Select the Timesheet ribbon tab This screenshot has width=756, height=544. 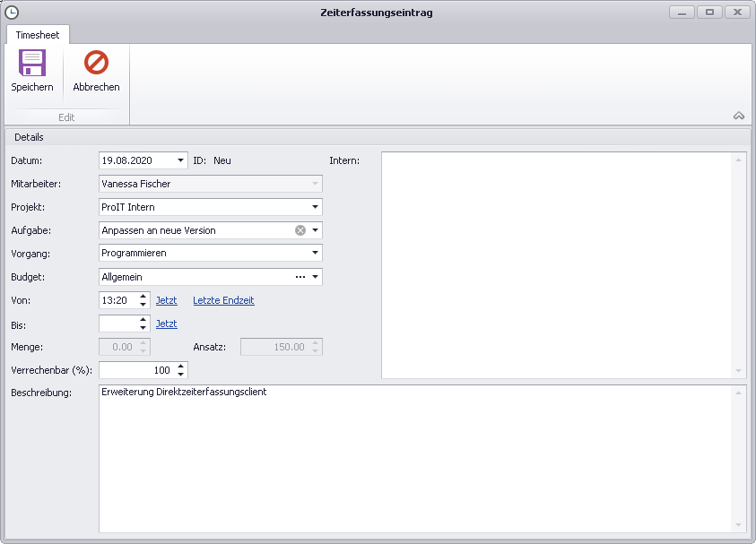tap(38, 35)
